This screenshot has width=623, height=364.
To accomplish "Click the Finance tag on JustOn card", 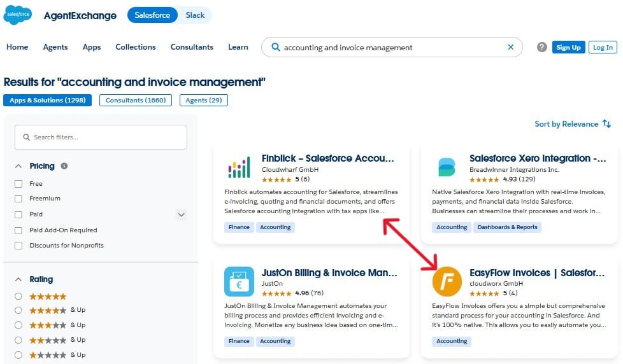I will click(x=239, y=341).
